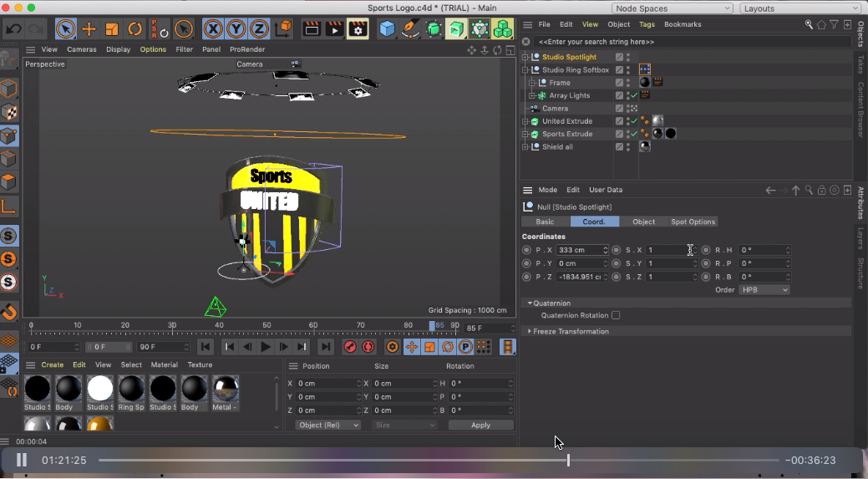The height and width of the screenshot is (479, 868).
Task: Activate the Rotate tool
Action: coord(135,29)
